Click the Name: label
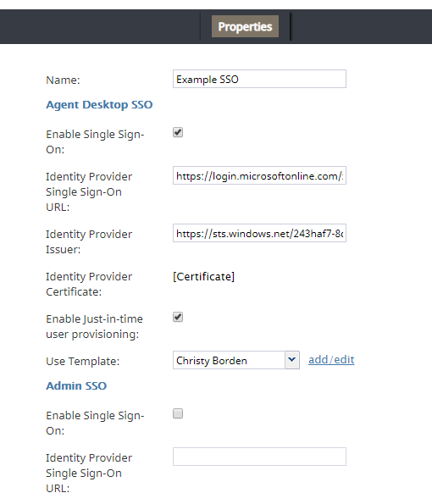 [63, 80]
